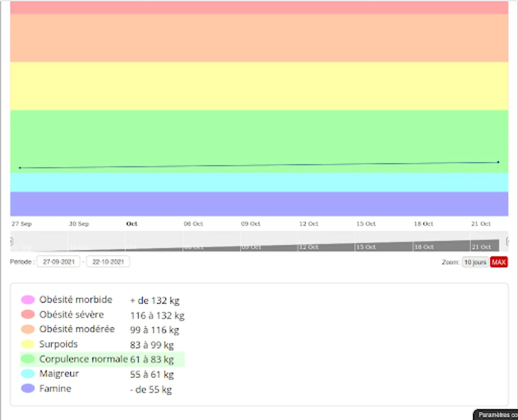Click the Corpulence normale green swatch

point(28,359)
